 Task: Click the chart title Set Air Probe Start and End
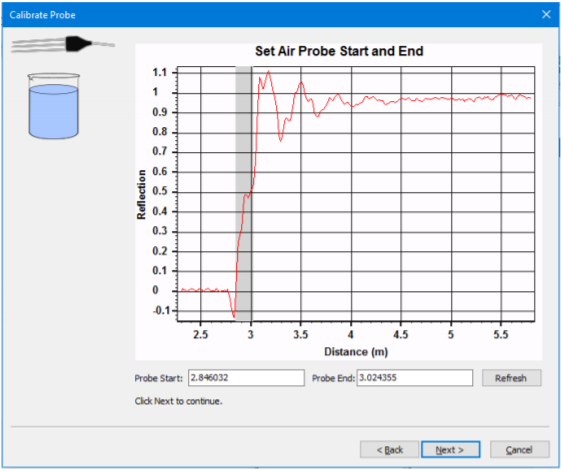[339, 51]
